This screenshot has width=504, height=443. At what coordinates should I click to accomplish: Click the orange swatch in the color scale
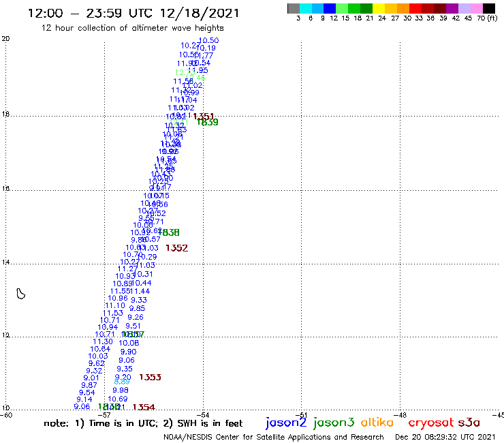pyautogui.click(x=403, y=8)
